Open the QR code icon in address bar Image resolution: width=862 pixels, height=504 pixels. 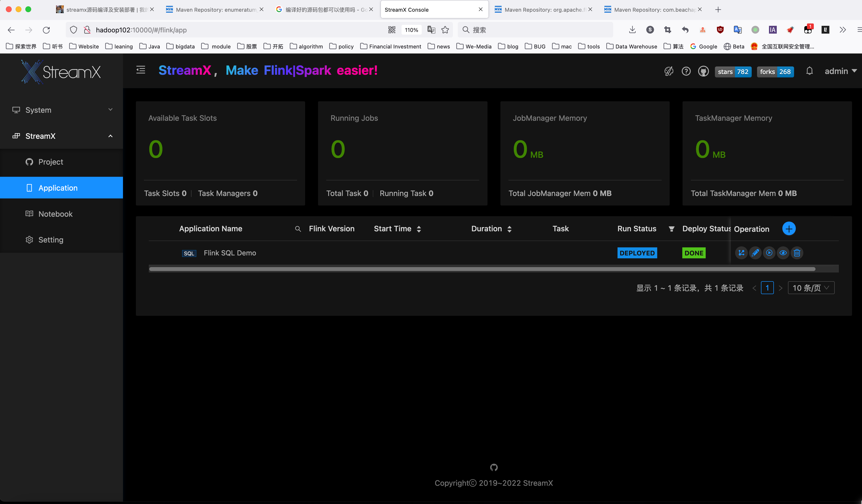(x=392, y=30)
